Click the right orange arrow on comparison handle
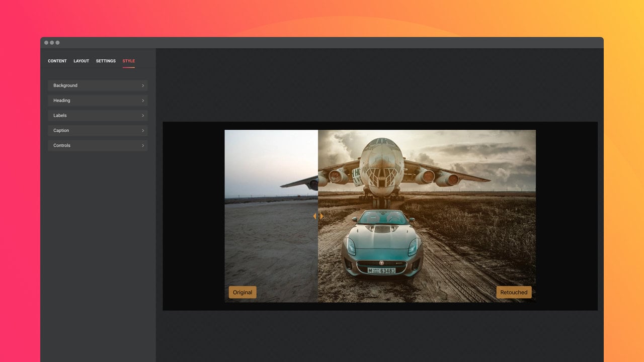The height and width of the screenshot is (362, 644). click(322, 216)
